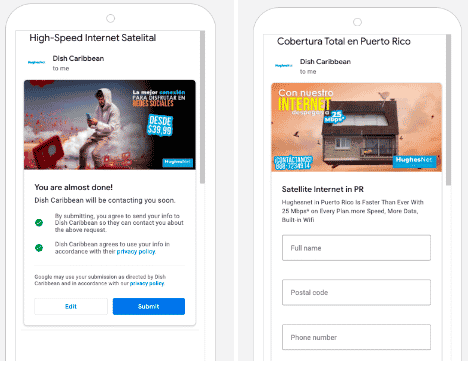
Task: Select the Phone number field
Action: tap(356, 337)
